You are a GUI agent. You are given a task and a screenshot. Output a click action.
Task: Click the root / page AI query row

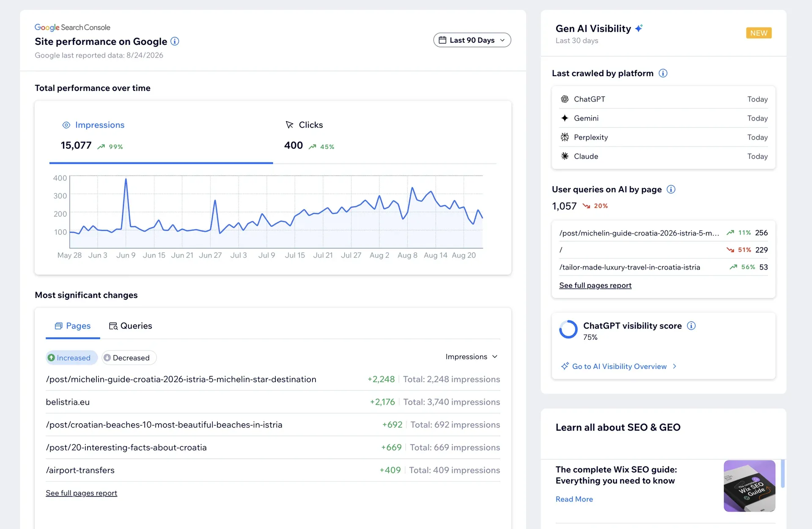[x=664, y=250]
